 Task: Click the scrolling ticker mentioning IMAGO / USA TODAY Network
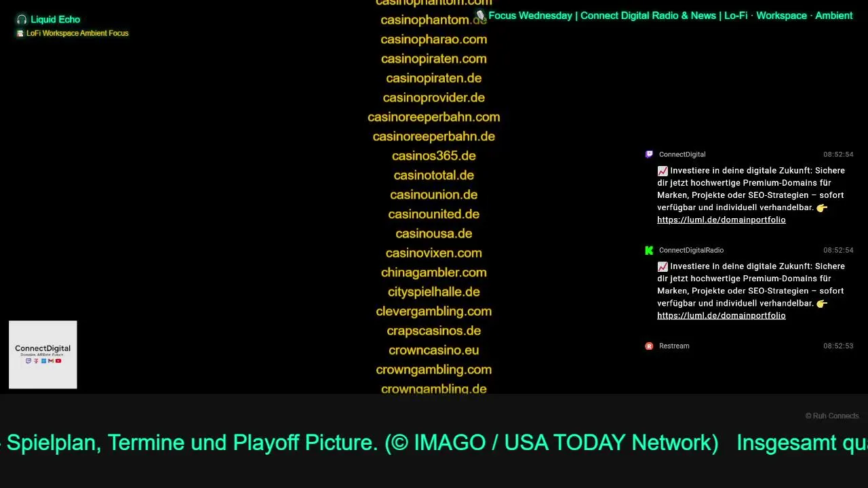tap(434, 443)
